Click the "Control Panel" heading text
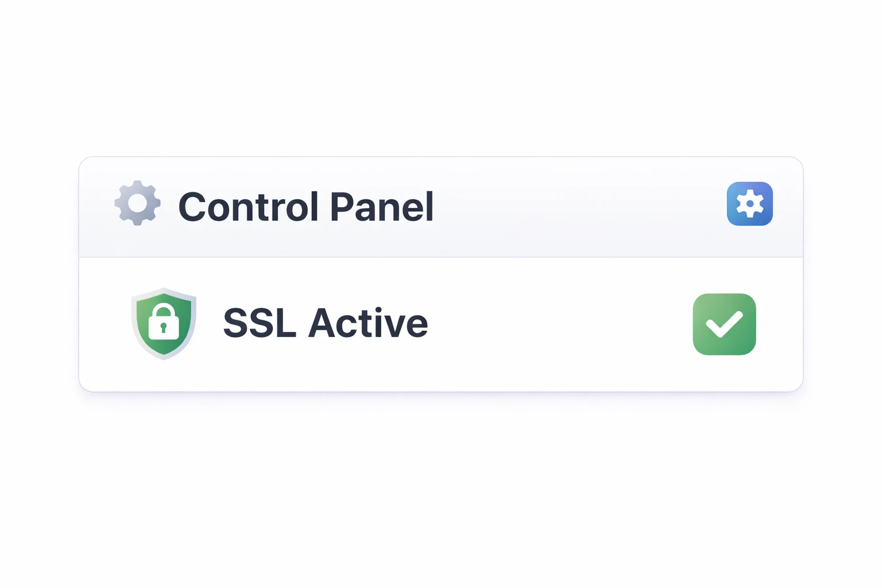 305,207
